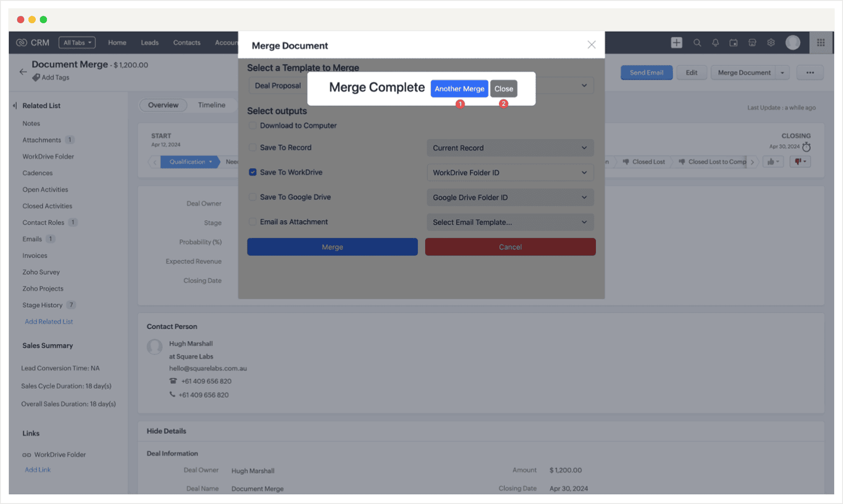The width and height of the screenshot is (843, 504).
Task: Click the red Cancel button
Action: click(510, 247)
